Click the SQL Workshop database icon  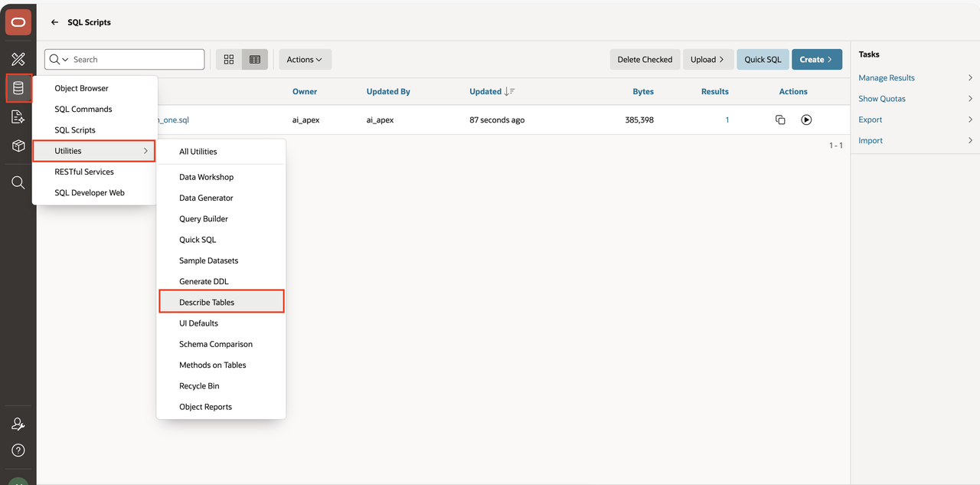[x=18, y=88]
